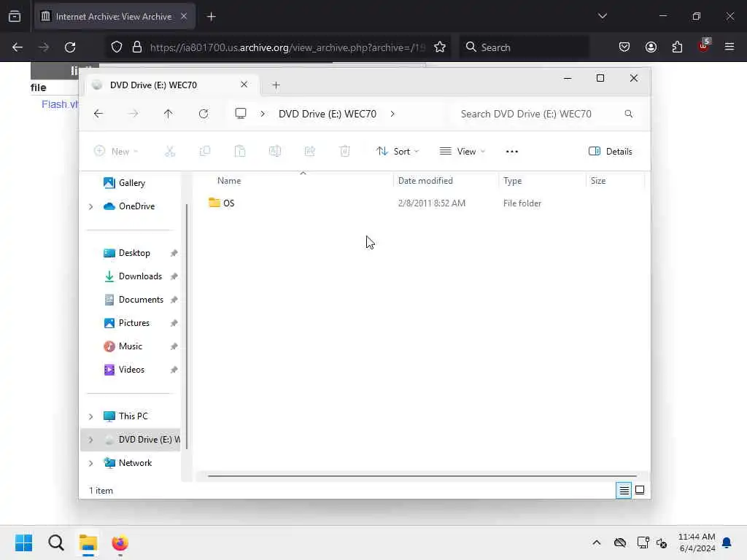The height and width of the screenshot is (560, 747).
Task: Switch to details list view icon in status bar
Action: pos(624,490)
